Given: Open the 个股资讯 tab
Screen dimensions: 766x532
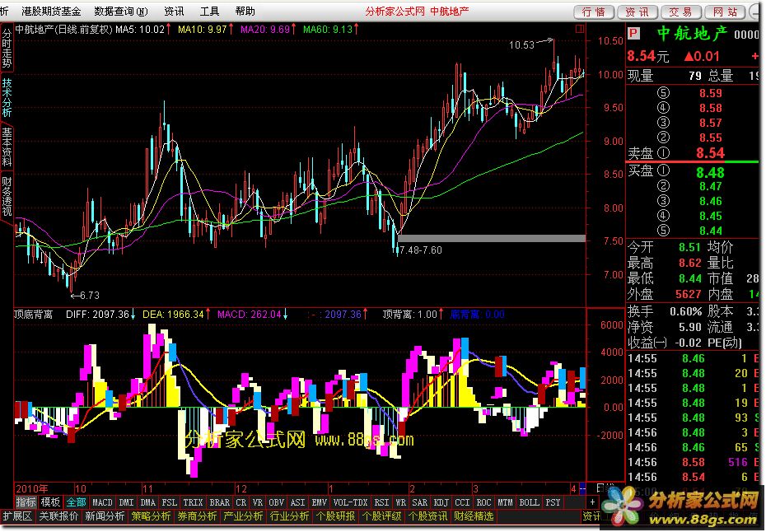Looking at the screenshot, I should (427, 516).
